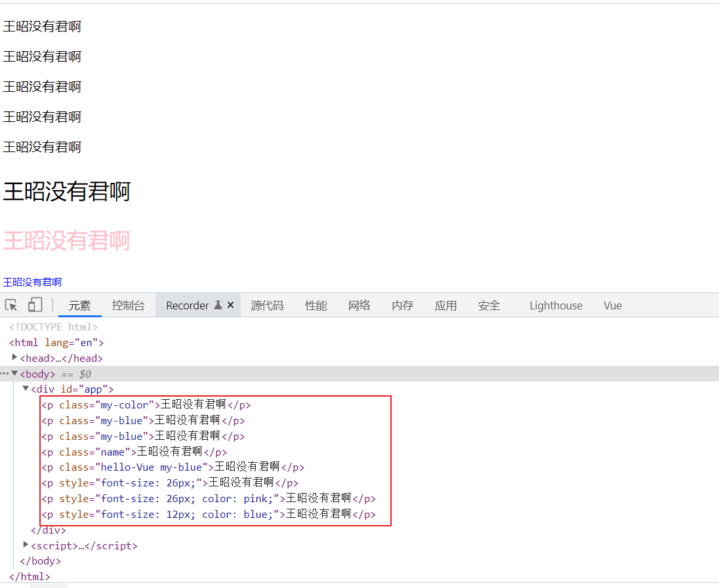
Task: Open the Lighthouse tab
Action: (556, 305)
